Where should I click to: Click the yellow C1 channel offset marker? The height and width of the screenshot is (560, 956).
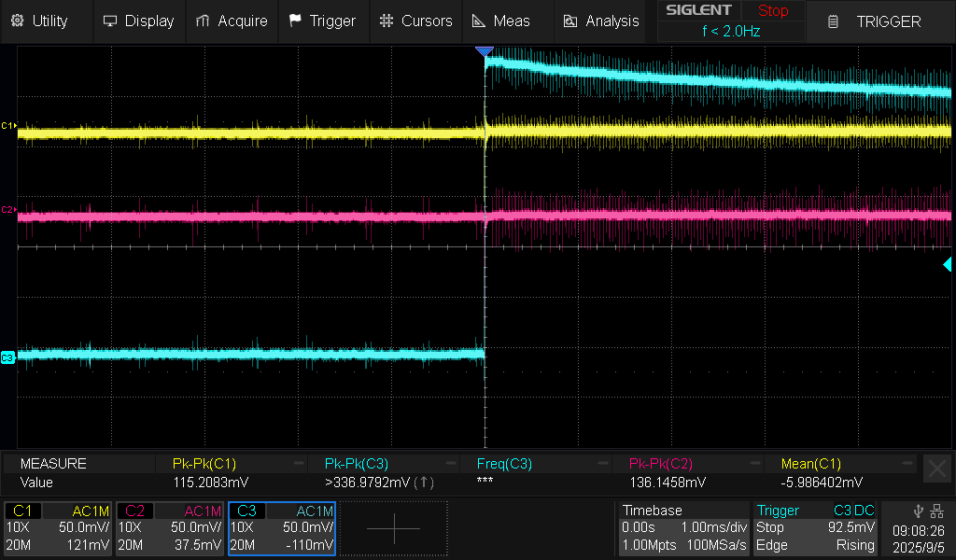[x=8, y=125]
